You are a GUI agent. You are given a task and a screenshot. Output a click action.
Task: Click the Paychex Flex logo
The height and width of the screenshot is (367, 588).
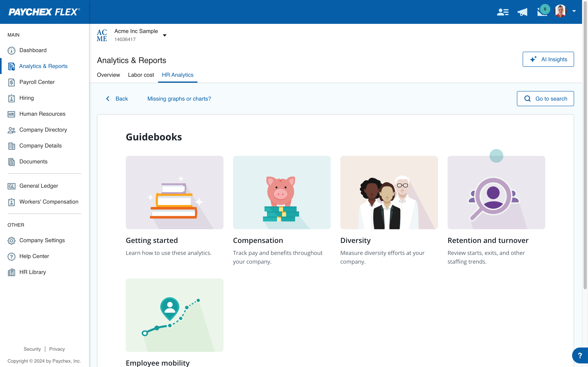44,12
